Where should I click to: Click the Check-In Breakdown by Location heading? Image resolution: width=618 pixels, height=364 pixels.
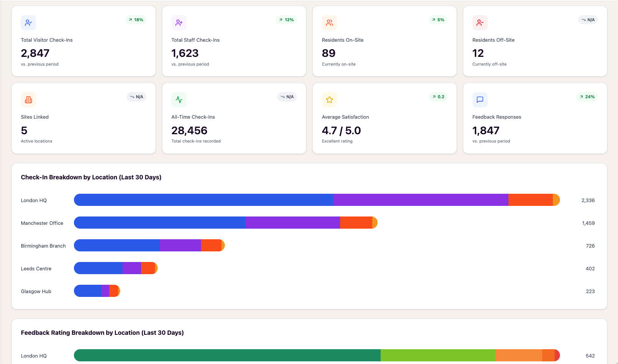tap(91, 177)
